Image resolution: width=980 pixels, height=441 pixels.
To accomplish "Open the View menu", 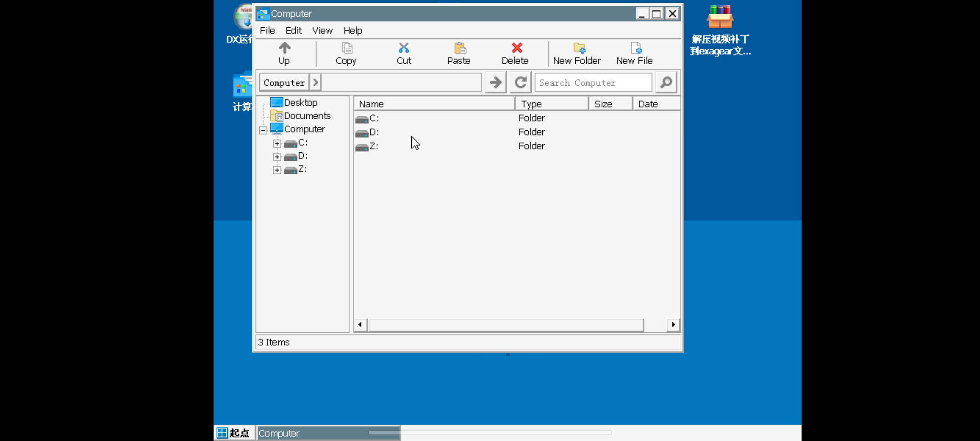I will click(323, 31).
